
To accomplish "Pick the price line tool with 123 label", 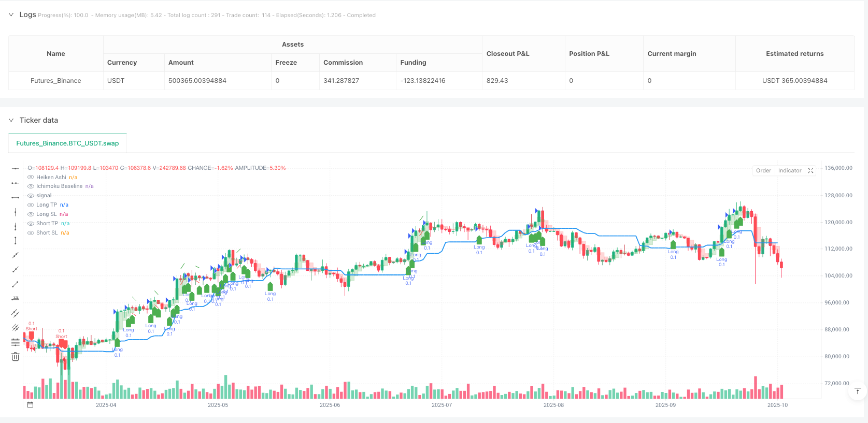I will pyautogui.click(x=16, y=298).
